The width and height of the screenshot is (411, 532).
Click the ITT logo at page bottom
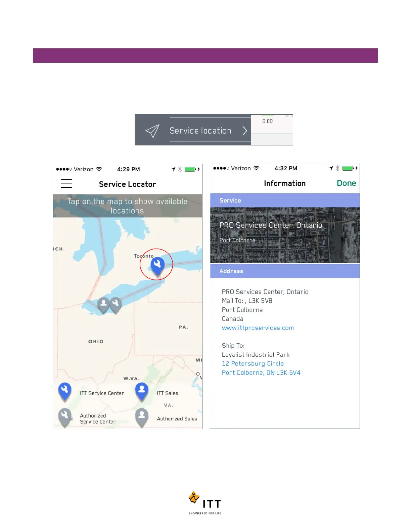[x=205, y=503]
